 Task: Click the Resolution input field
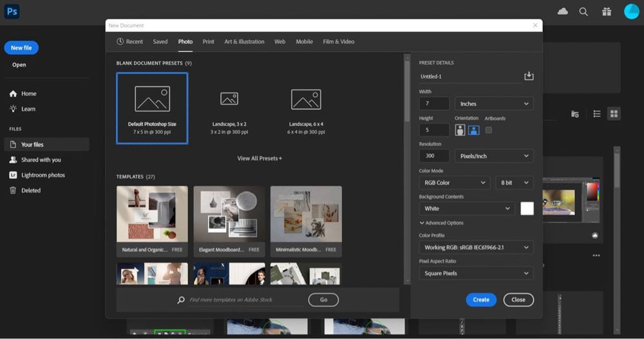434,156
